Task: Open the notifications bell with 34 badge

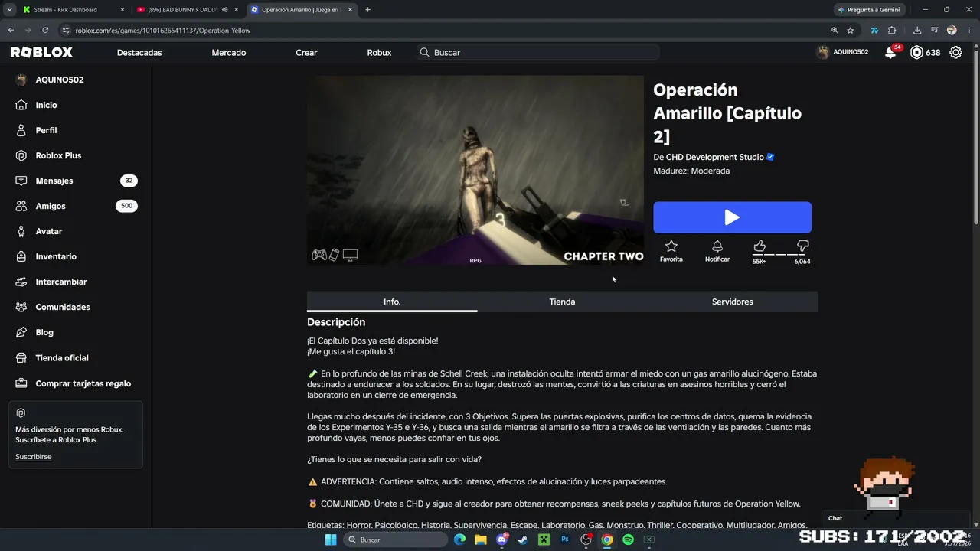Action: [890, 52]
